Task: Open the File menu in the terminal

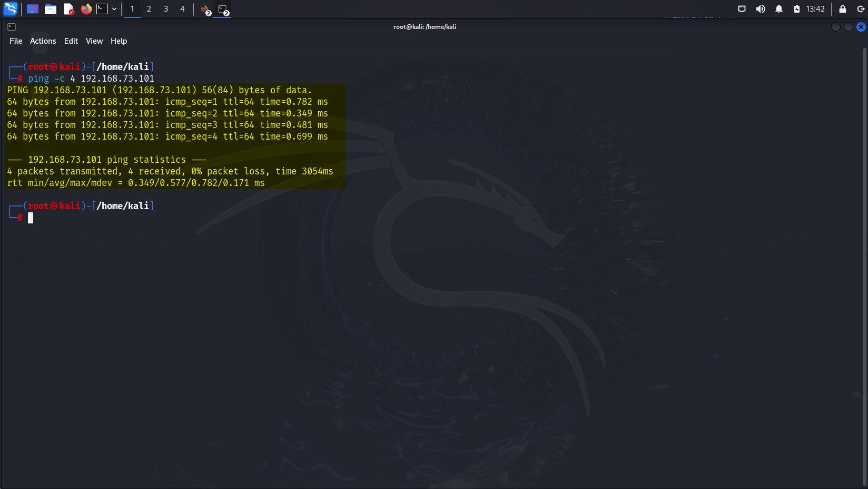Action: pyautogui.click(x=16, y=41)
